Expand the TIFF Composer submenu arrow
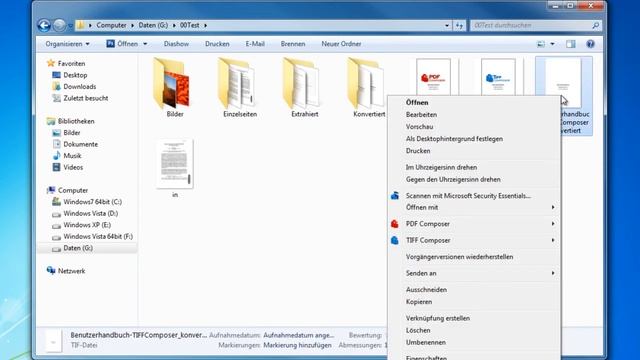Screen dimensions: 640x360 point(553,240)
